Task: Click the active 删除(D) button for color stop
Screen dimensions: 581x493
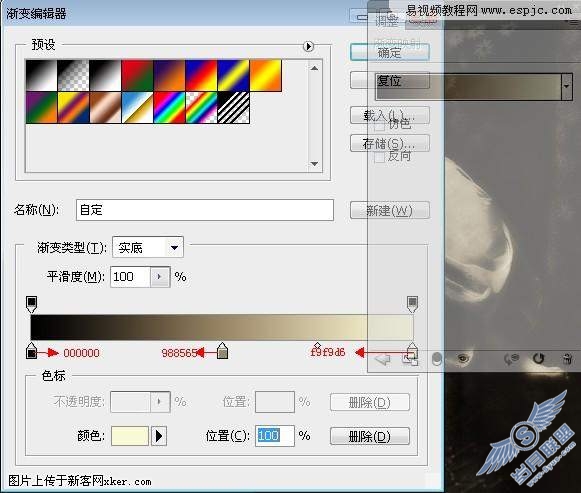Action: point(370,436)
